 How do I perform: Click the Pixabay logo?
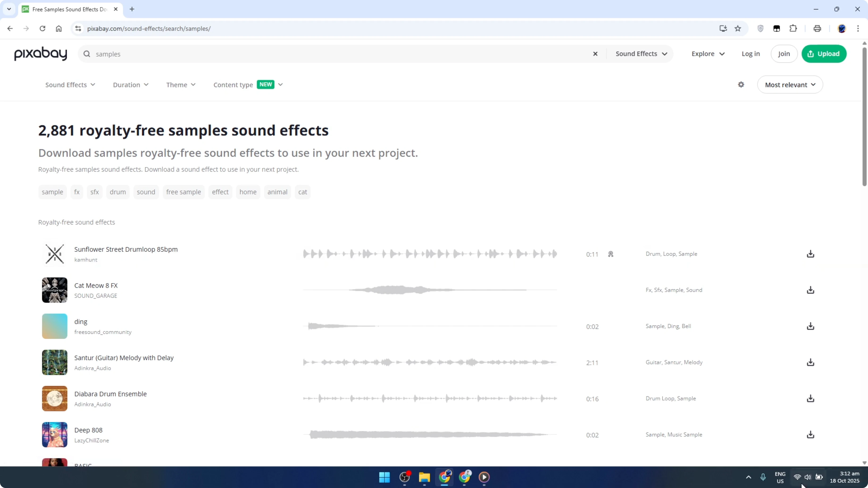(40, 54)
